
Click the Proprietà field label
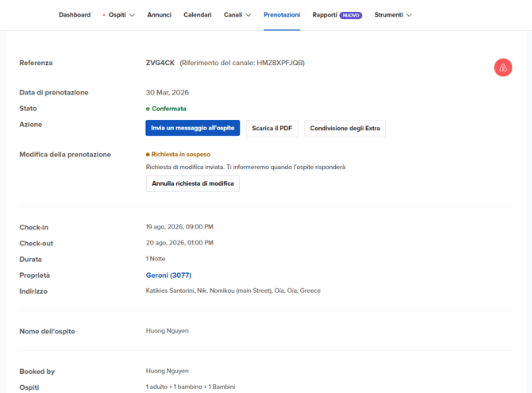(35, 275)
